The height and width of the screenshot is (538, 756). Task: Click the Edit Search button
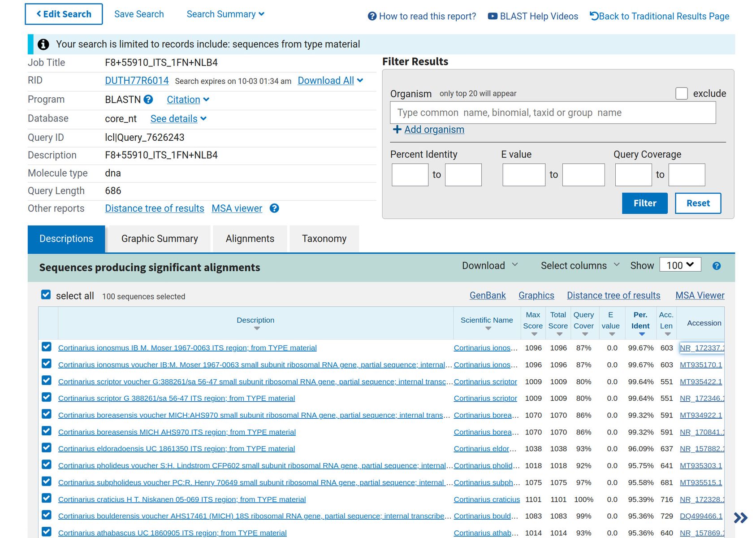click(x=64, y=14)
